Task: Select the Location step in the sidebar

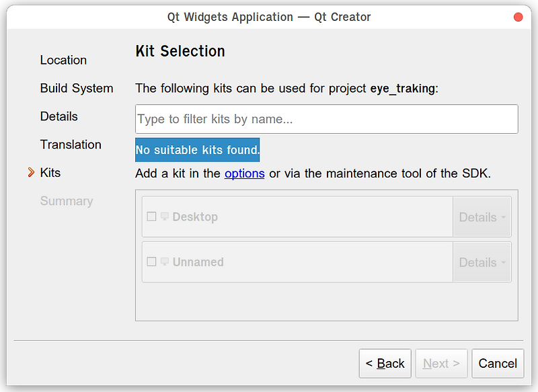Action: click(63, 60)
